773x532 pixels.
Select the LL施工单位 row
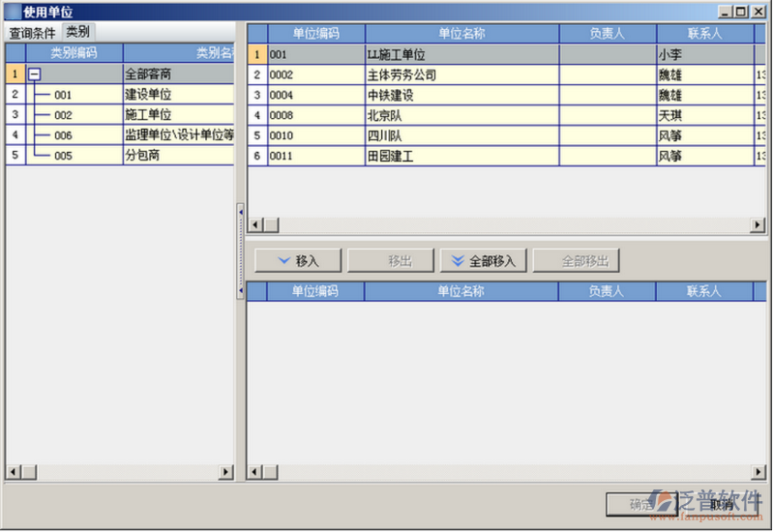[x=507, y=54]
